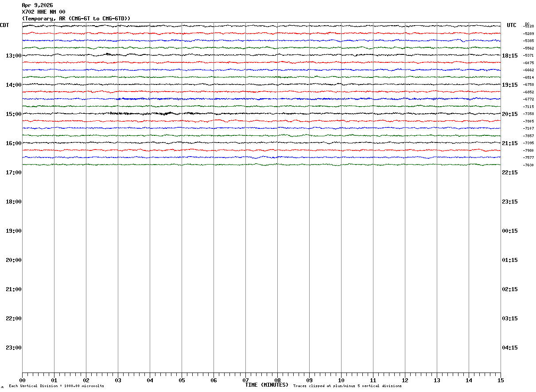Image resolution: width=536 pixels, height=392 pixels.
Task: Click the 'Apr 9,2026' date header
Action: click(37, 5)
